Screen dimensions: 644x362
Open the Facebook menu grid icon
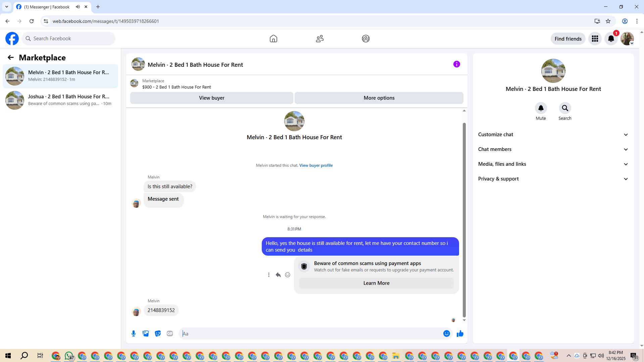[595, 39]
